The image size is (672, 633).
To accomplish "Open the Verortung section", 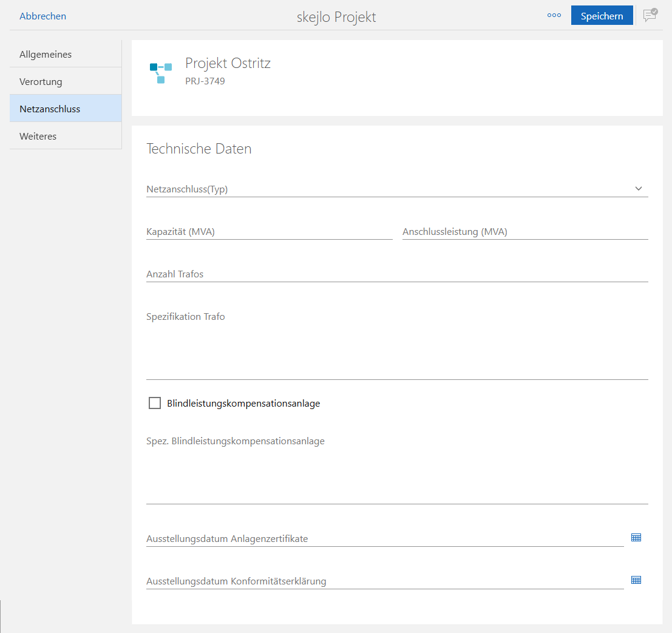I will pos(66,82).
